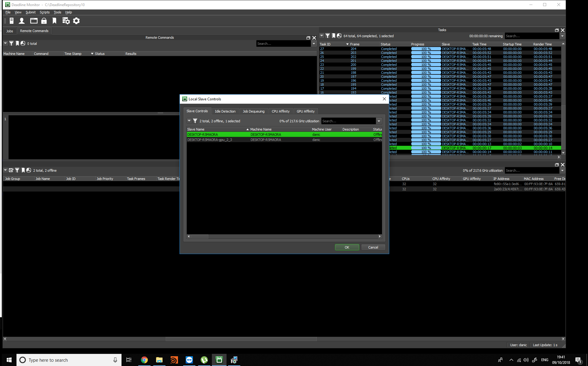This screenshot has width=588, height=366.
Task: Click the lock/limits icon in the toolbar
Action: 44,21
